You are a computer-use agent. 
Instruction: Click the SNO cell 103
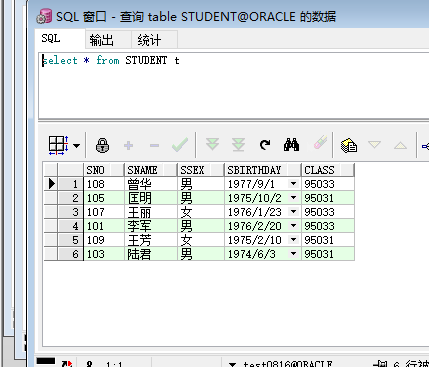click(104, 254)
